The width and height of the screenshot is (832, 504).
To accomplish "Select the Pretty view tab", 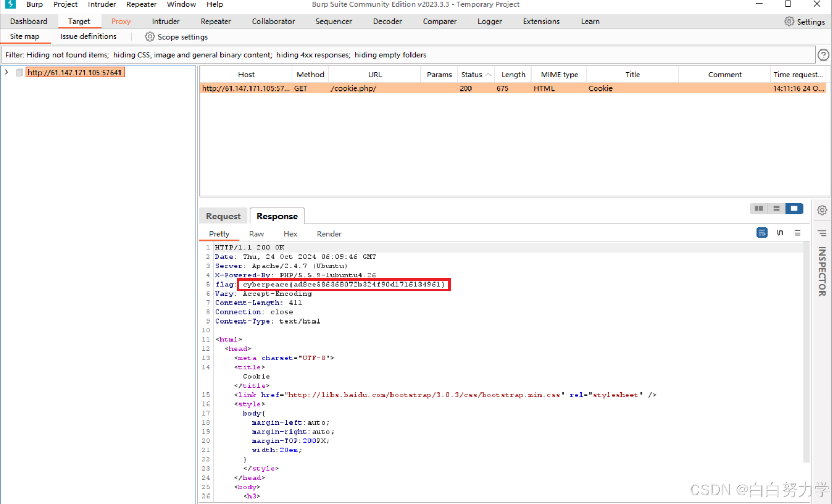I will [x=219, y=234].
